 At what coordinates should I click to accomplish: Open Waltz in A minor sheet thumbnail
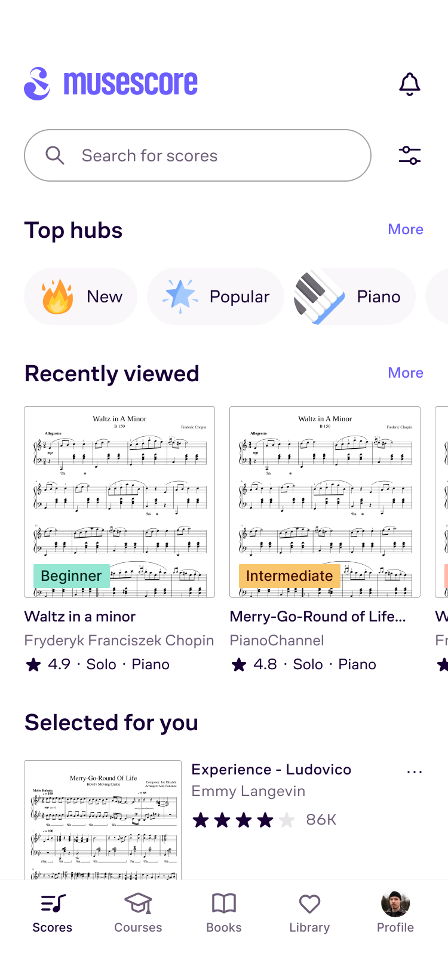pyautogui.click(x=119, y=502)
